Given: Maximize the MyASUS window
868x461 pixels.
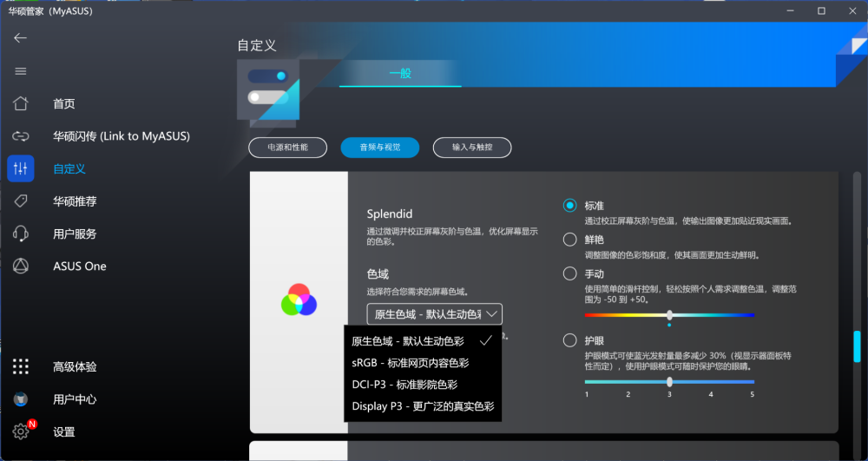Looking at the screenshot, I should 821,11.
